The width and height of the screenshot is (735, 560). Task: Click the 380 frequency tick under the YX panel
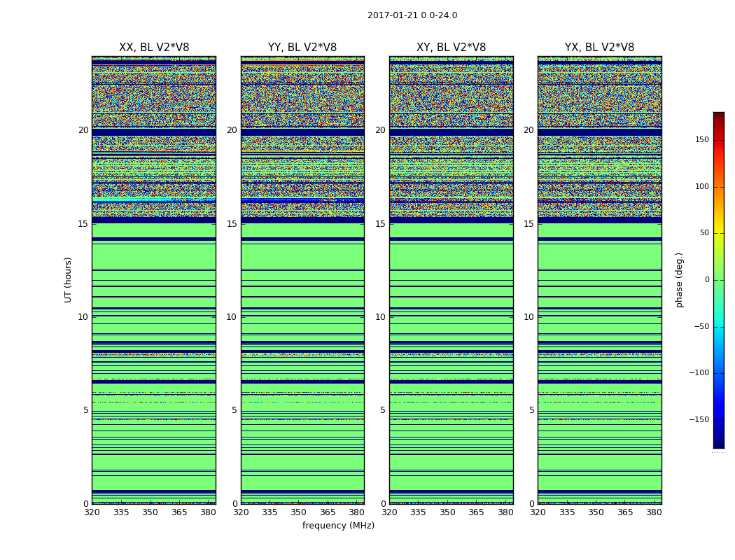[x=654, y=512]
